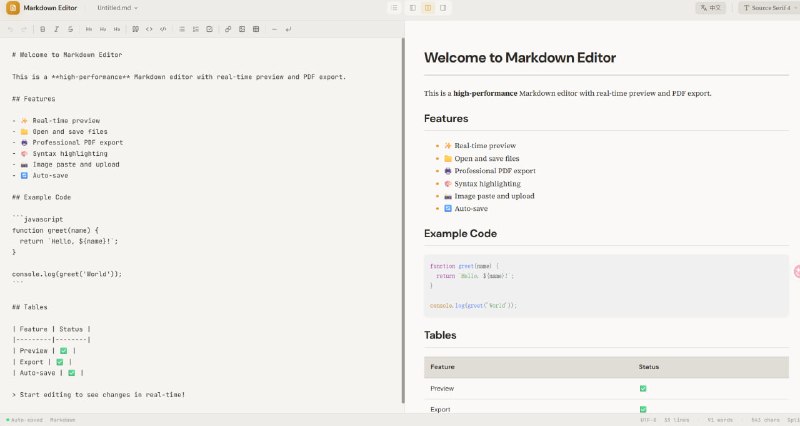Click the console.log(greet('World')) line in the editor

click(x=67, y=274)
